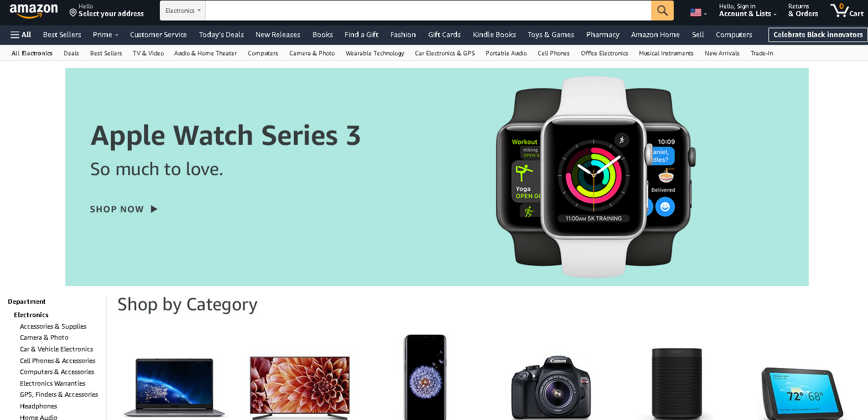This screenshot has width=868, height=420.
Task: Open Camera & Photo in sidebar list
Action: 44,338
